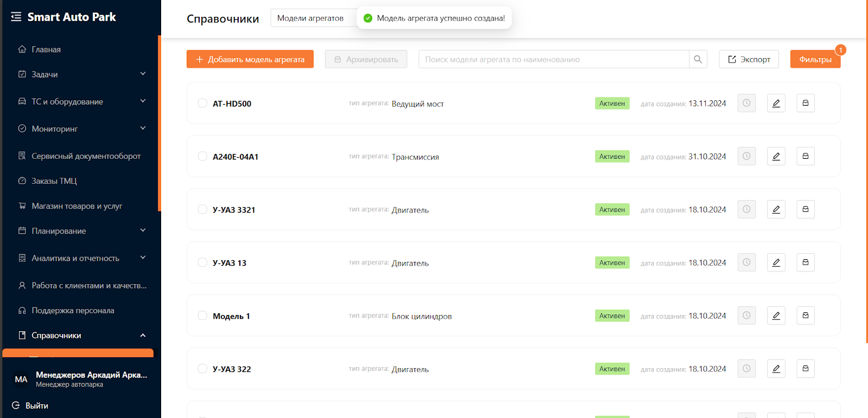Edit the AT-HD500 model with pencil icon

(x=776, y=103)
